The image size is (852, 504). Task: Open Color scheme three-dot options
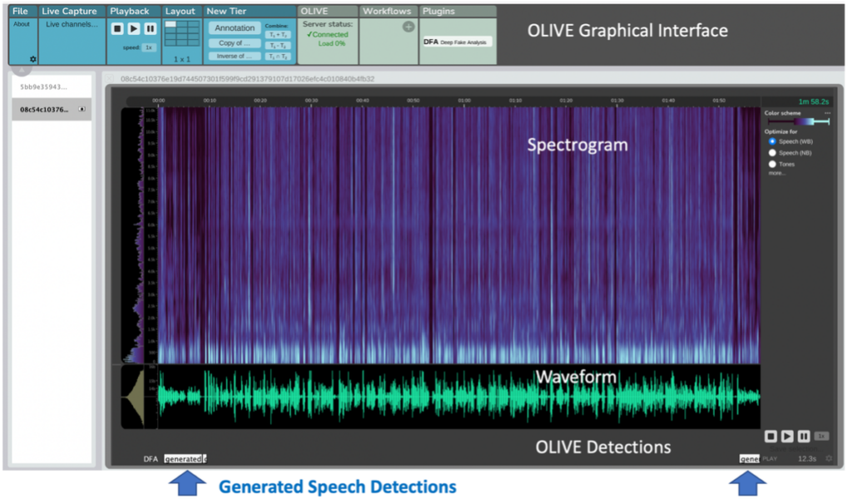827,112
